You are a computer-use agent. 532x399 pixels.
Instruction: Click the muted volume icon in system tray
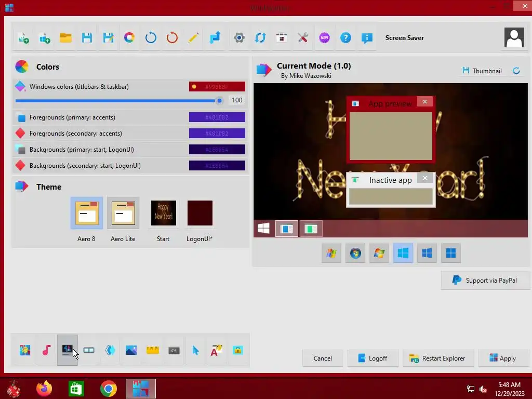pos(483,389)
